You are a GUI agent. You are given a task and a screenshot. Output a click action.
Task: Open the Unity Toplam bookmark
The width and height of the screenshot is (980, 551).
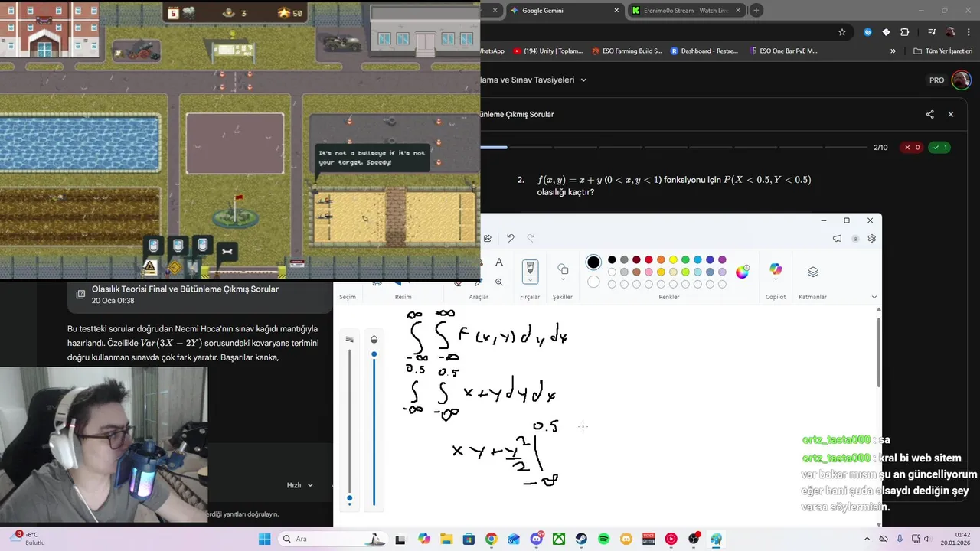[547, 51]
